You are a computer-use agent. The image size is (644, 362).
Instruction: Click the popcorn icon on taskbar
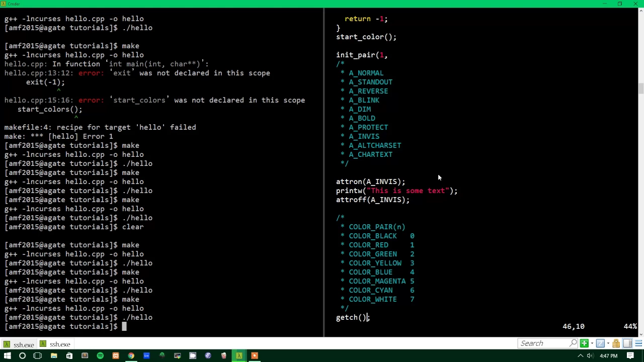[223, 356]
